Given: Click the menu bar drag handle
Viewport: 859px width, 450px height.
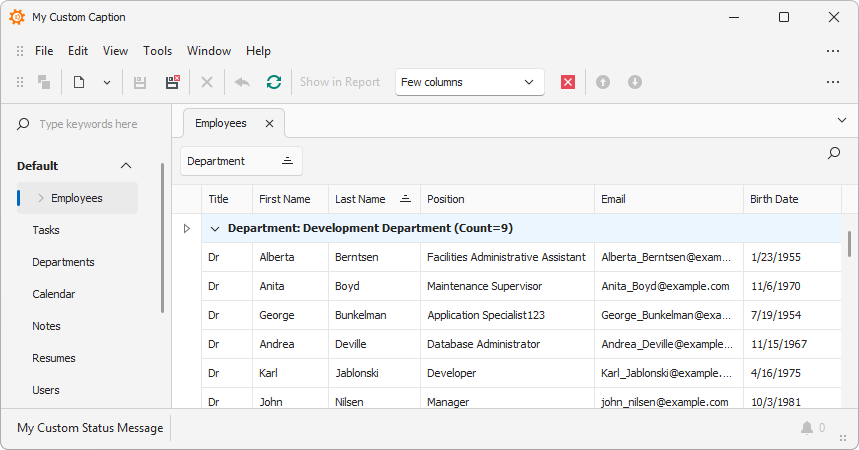Looking at the screenshot, I should (x=20, y=51).
